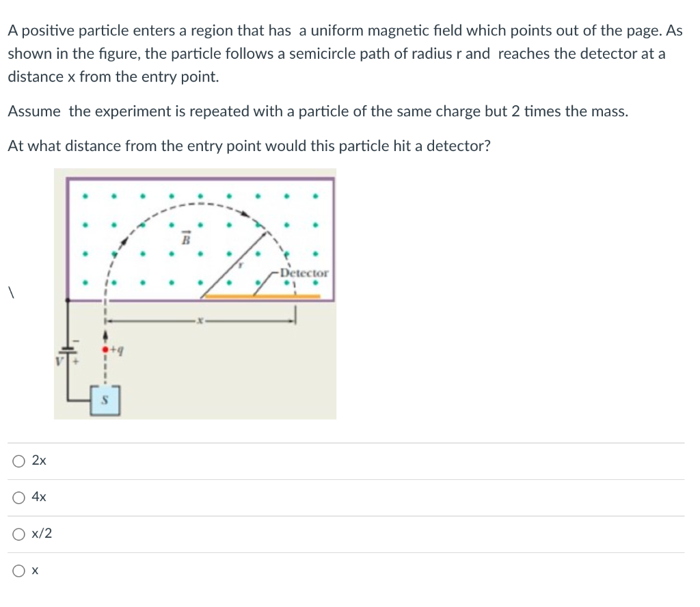700x607 pixels.
Task: Click the magnetic field vector B label
Action: click(185, 238)
